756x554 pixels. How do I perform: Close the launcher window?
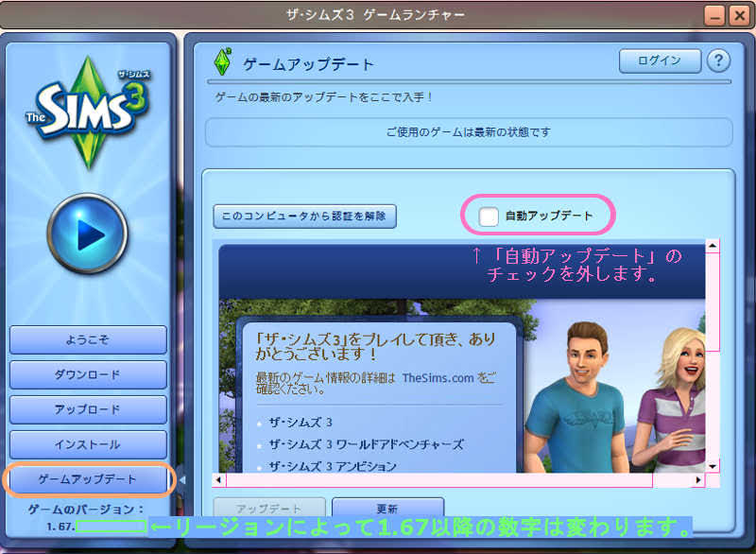click(x=739, y=16)
